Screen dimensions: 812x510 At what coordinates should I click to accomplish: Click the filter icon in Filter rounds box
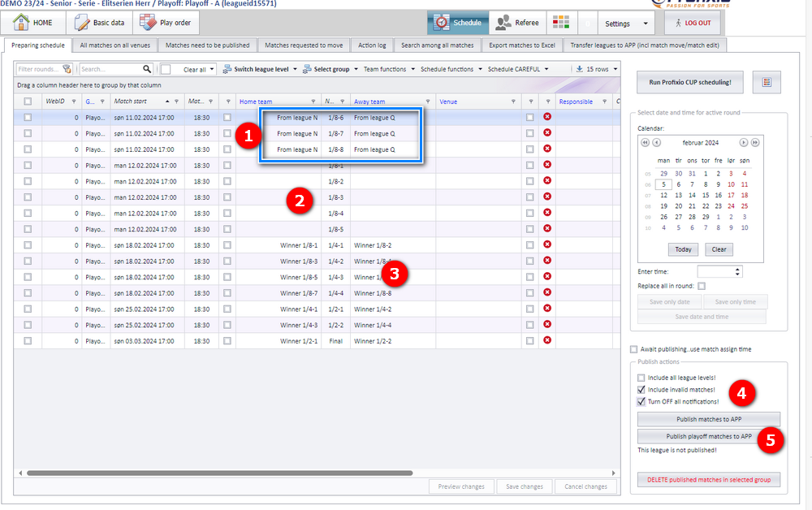67,69
